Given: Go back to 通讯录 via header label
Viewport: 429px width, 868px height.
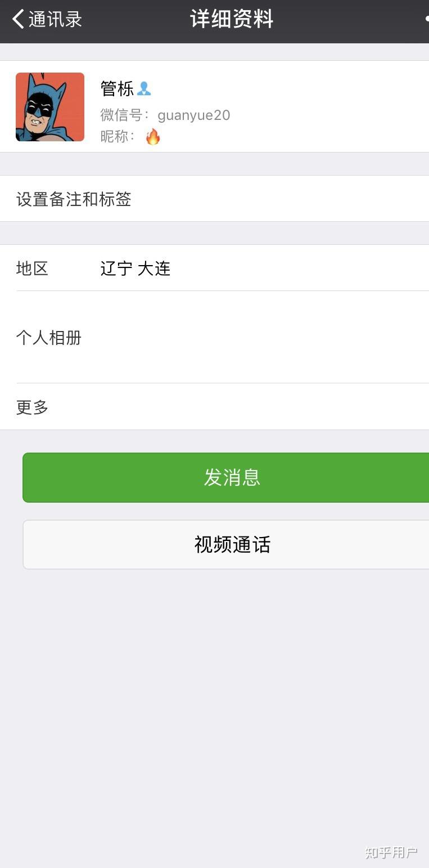Looking at the screenshot, I should click(55, 20).
